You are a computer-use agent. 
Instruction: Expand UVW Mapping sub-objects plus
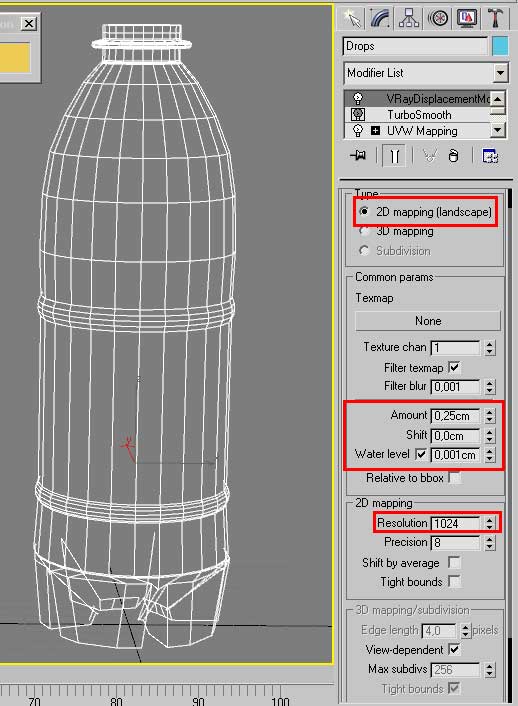click(x=375, y=131)
